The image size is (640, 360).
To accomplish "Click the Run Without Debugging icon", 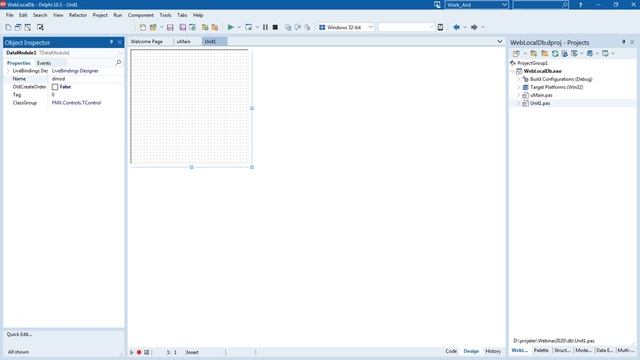I will coord(248,27).
